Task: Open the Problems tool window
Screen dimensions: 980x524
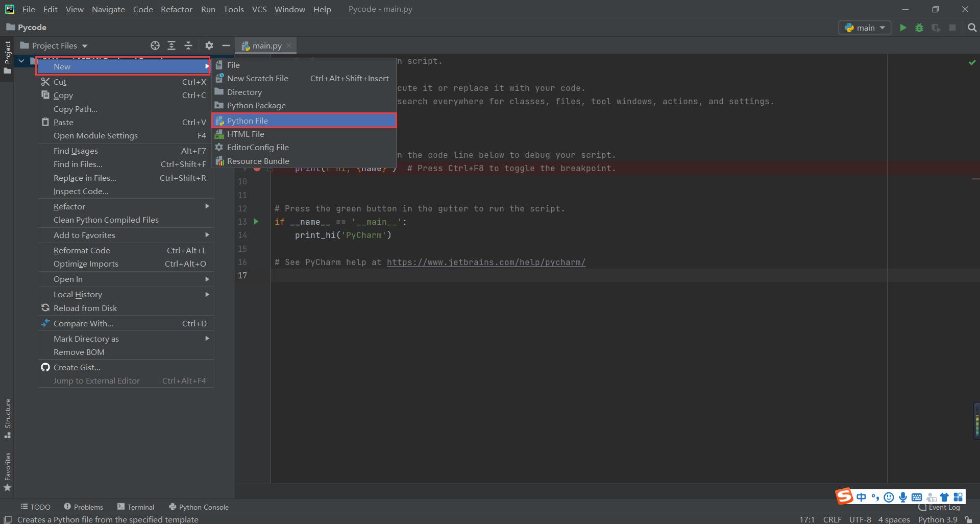Action: (83, 507)
